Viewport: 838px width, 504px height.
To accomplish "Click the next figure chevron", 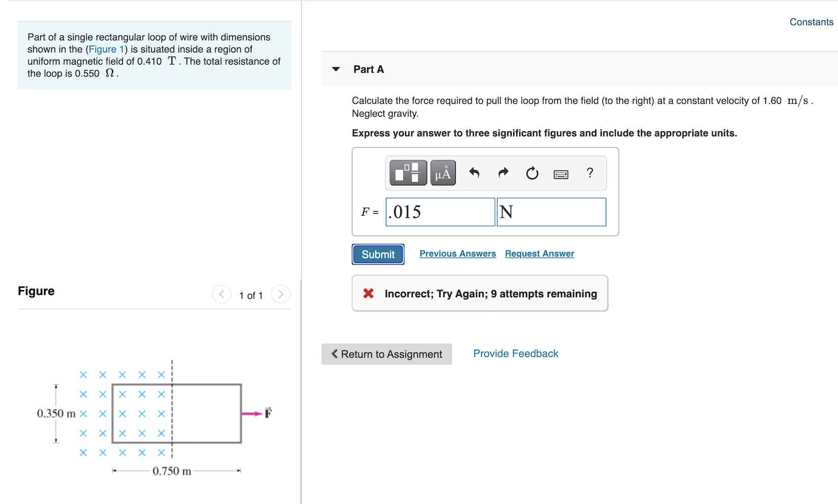I will click(281, 294).
